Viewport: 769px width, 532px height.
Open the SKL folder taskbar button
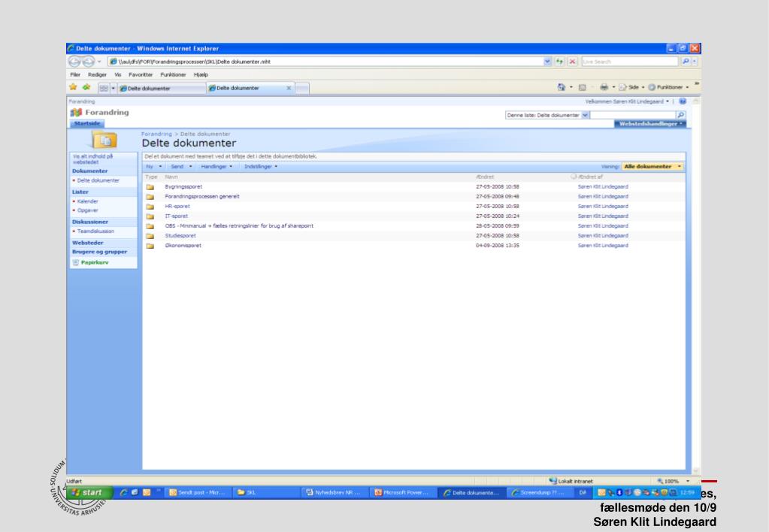(x=268, y=492)
